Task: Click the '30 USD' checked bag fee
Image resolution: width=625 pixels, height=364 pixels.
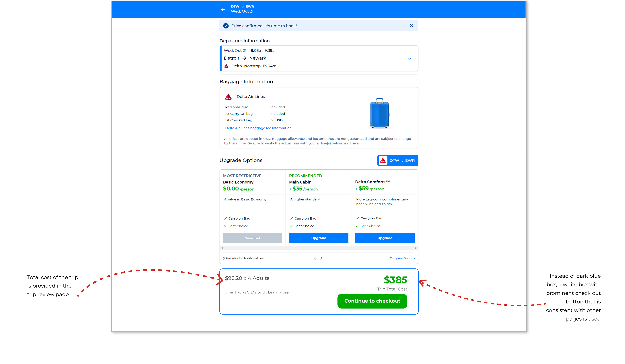Action: (x=276, y=120)
